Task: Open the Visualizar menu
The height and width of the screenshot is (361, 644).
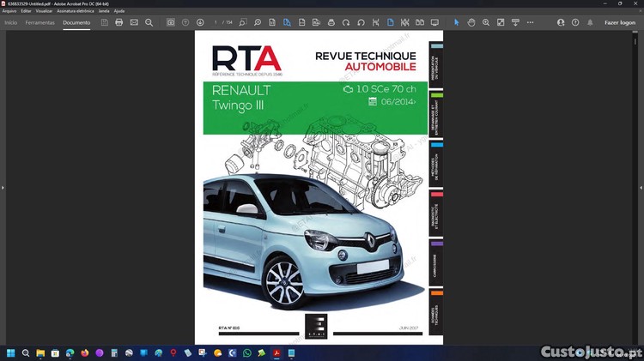Action: click(x=44, y=11)
